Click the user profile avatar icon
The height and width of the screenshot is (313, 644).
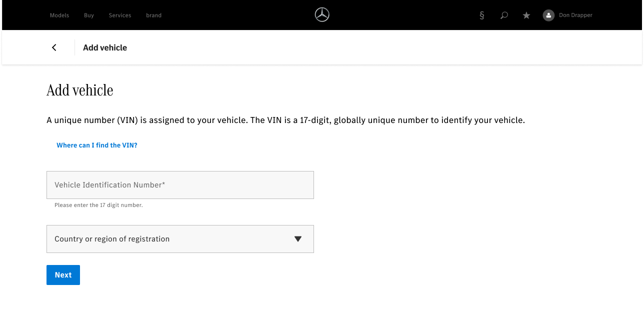pyautogui.click(x=548, y=15)
